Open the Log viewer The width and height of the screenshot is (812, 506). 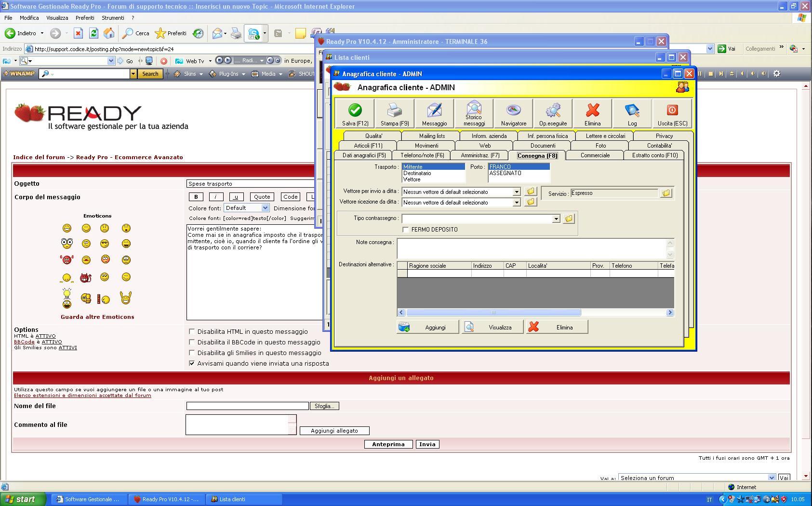click(632, 114)
